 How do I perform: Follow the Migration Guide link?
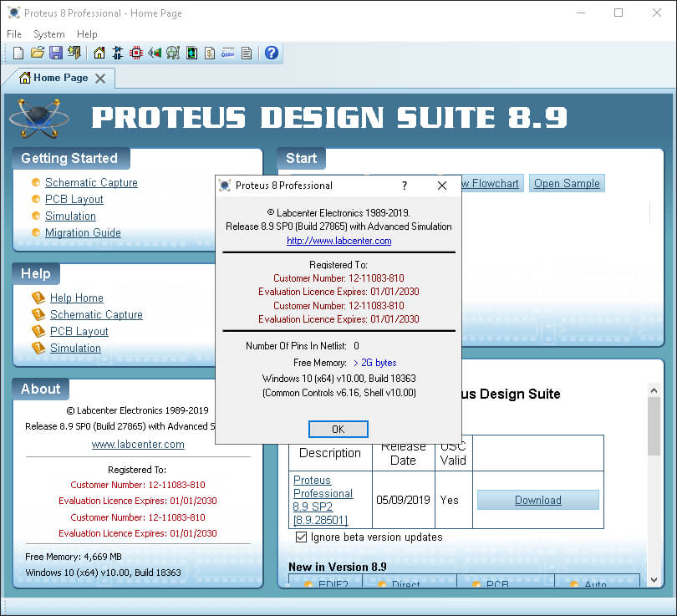tap(83, 232)
